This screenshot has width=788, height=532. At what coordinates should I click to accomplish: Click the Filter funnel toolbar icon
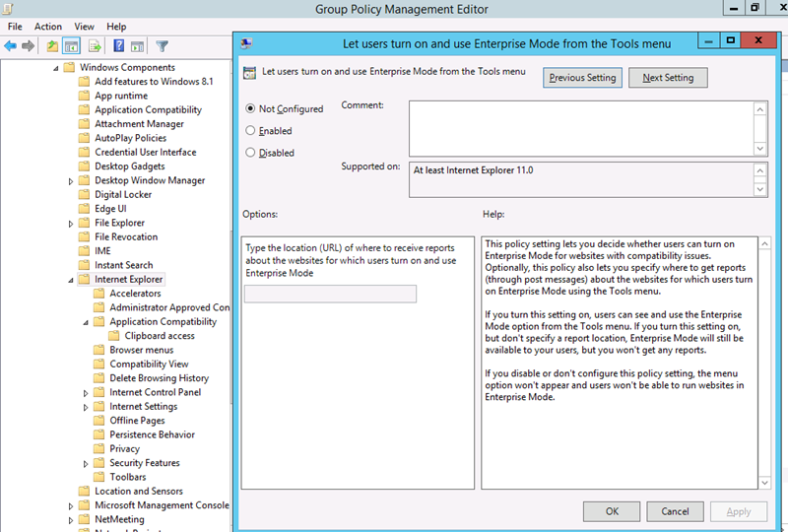click(x=163, y=45)
